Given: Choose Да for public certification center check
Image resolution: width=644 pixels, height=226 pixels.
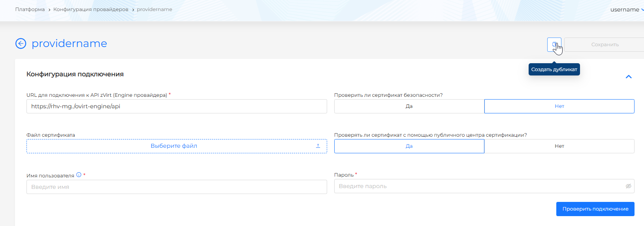Looking at the screenshot, I should pyautogui.click(x=409, y=146).
